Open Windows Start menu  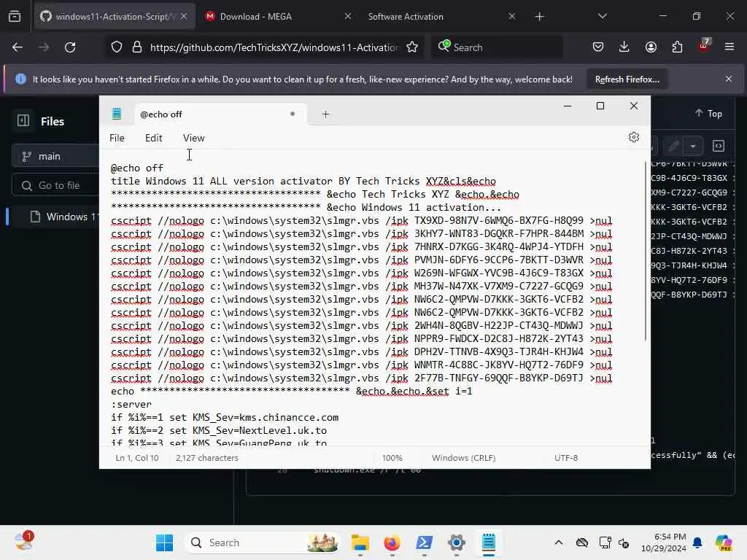[164, 542]
